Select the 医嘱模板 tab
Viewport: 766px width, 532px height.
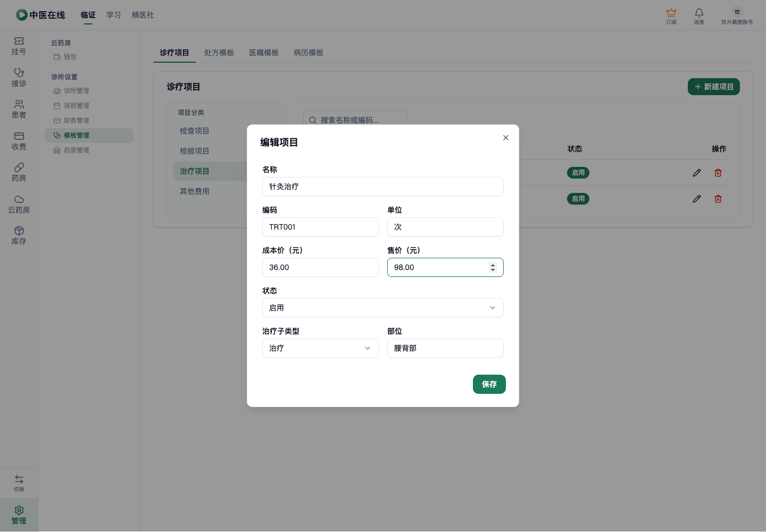pos(264,53)
